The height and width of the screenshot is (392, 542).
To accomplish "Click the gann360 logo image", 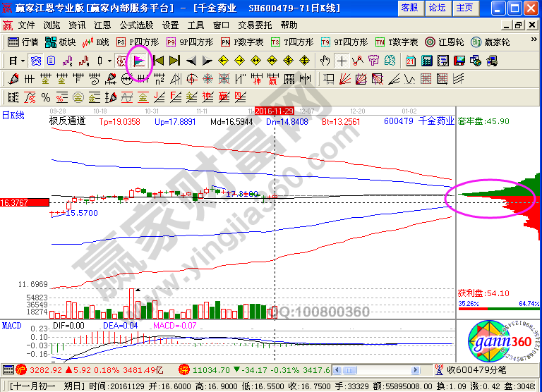I will click(498, 343).
